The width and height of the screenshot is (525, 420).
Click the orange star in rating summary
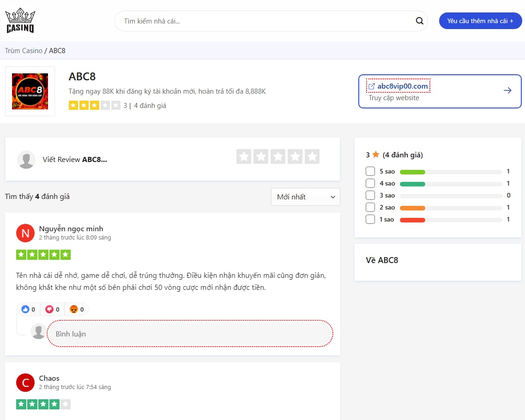(x=376, y=154)
